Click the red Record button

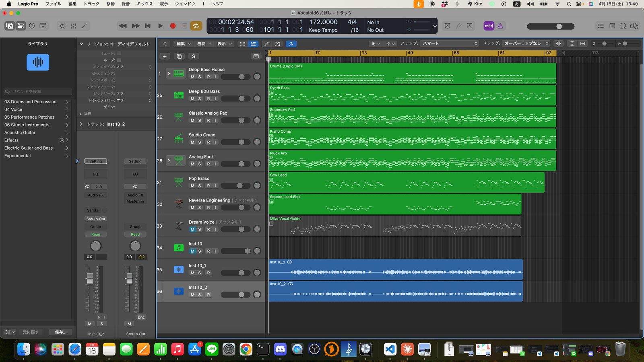173,26
